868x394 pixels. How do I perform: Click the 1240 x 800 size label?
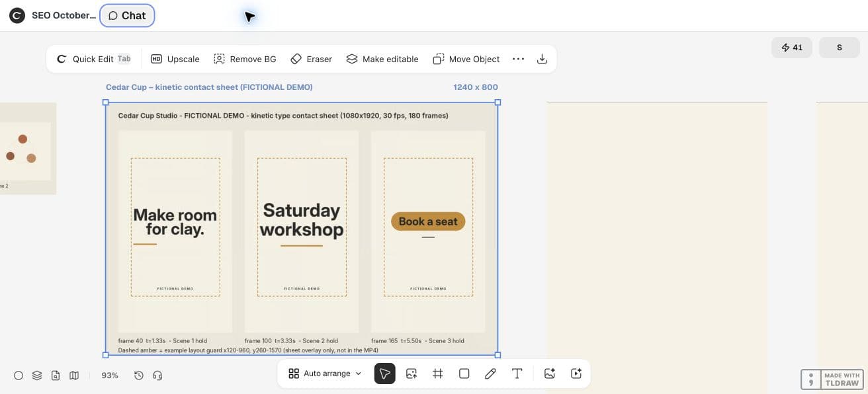tap(476, 87)
